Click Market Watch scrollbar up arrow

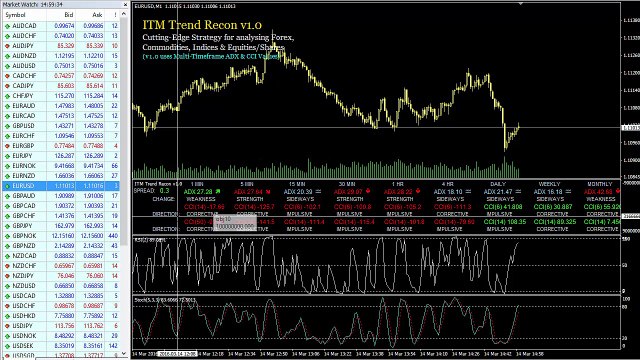(124, 14)
